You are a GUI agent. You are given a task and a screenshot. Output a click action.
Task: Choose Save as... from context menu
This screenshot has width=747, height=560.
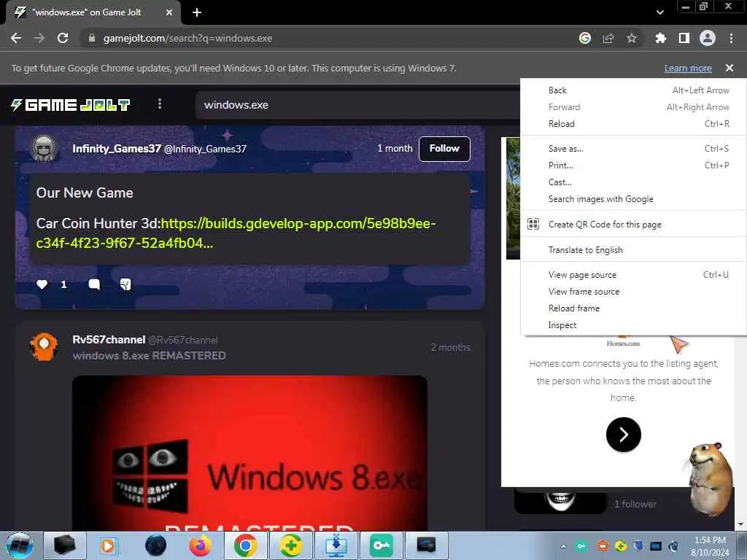tap(634, 149)
